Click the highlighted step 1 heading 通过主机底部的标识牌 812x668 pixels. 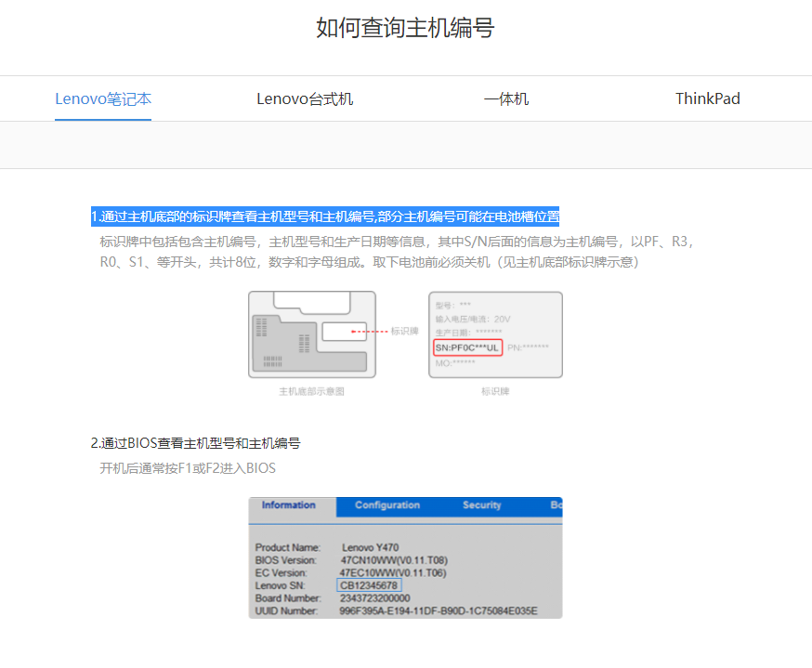325,216
